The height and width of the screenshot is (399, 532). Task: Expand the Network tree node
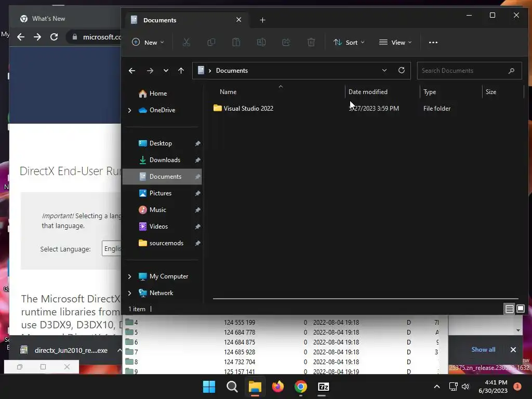(x=129, y=293)
